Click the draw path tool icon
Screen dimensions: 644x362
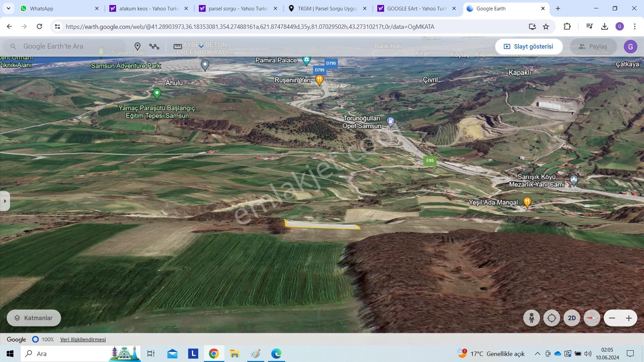pos(154,47)
